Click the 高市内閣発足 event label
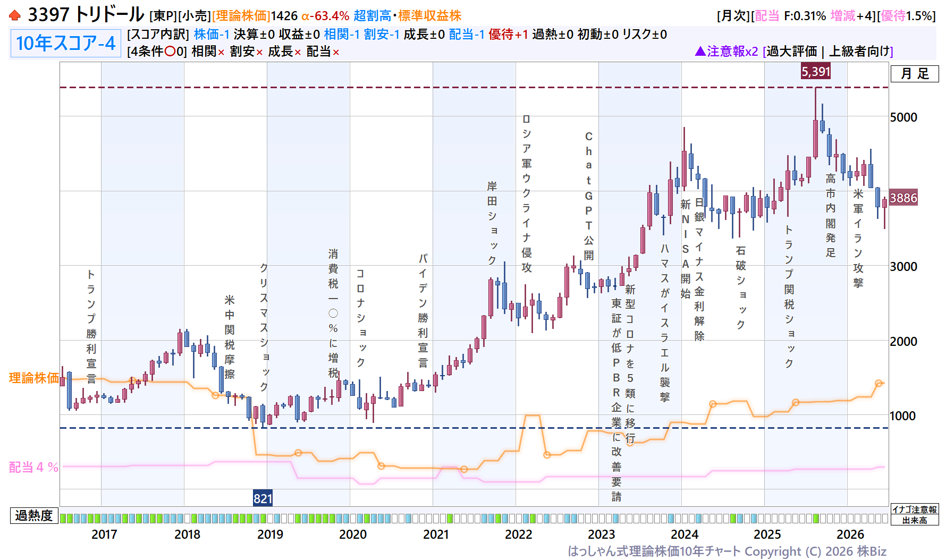The height and width of the screenshot is (560, 946). (x=831, y=216)
